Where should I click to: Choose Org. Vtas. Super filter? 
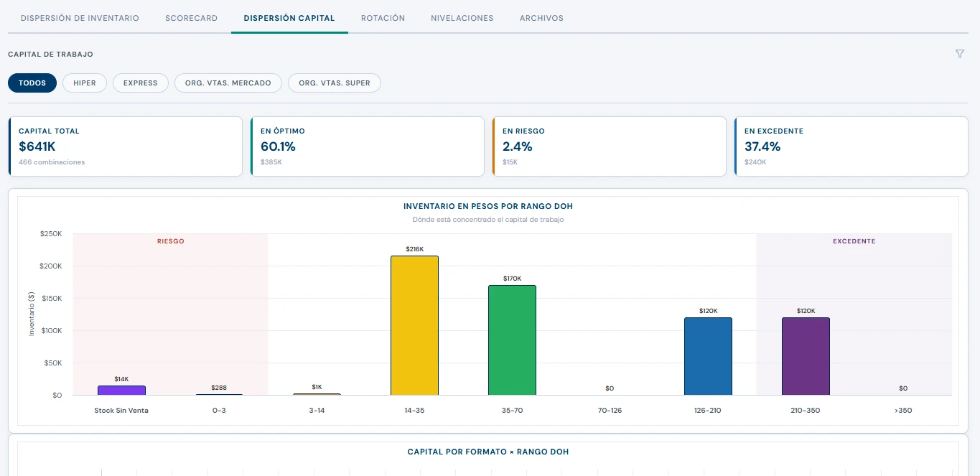pos(335,83)
